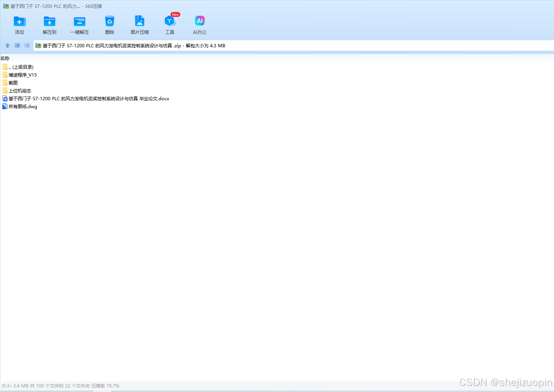Screen dimensions: 554x392
Task: Click the 名称 column header
Action: (5, 58)
